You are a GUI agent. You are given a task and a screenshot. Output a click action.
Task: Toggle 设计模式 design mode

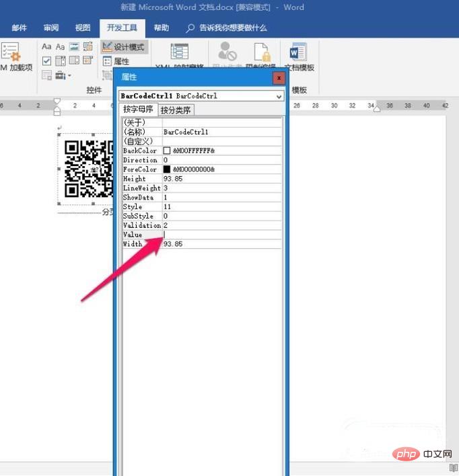point(125,47)
